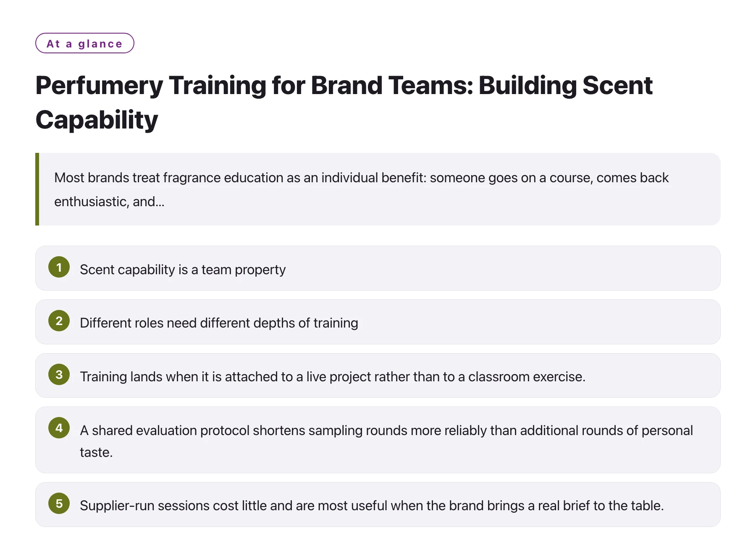Click the word 'taste.' in item four
Viewport: 756px width, 556px height.
click(x=96, y=452)
